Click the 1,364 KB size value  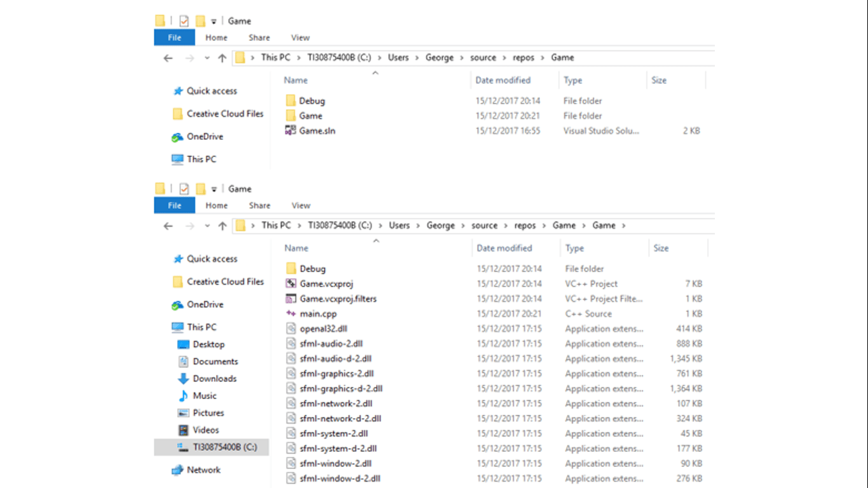click(x=686, y=389)
